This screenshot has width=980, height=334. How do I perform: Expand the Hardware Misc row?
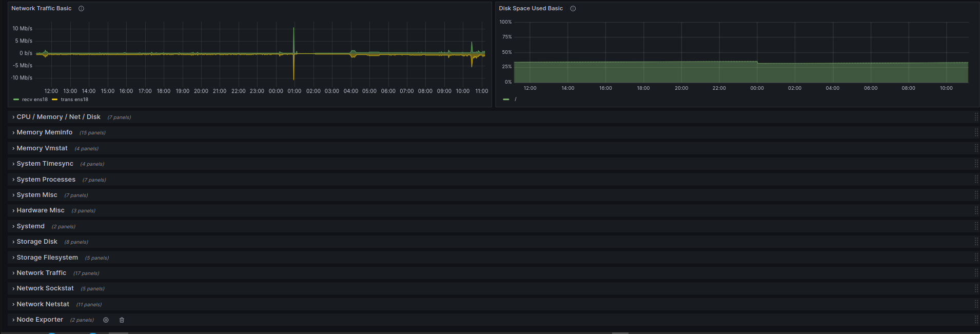click(x=40, y=210)
